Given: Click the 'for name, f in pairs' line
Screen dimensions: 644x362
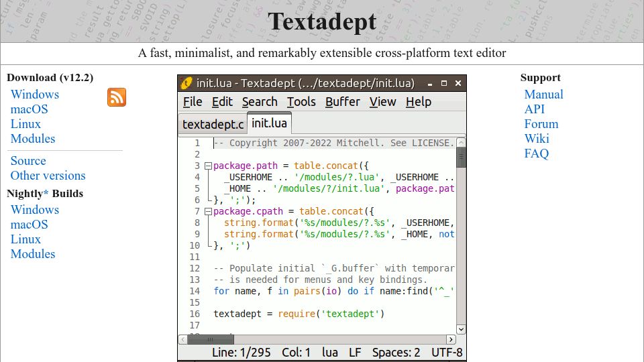Looking at the screenshot, I should click(333, 292).
